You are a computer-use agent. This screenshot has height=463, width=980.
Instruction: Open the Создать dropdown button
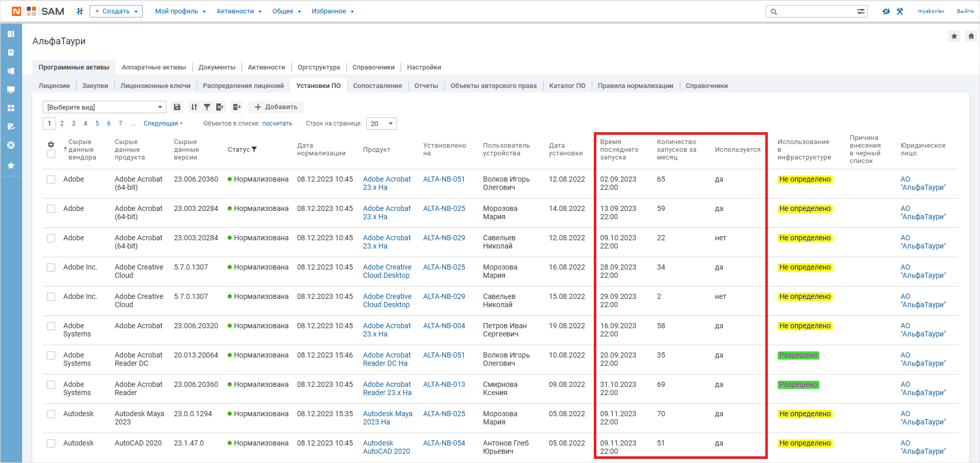[x=116, y=11]
